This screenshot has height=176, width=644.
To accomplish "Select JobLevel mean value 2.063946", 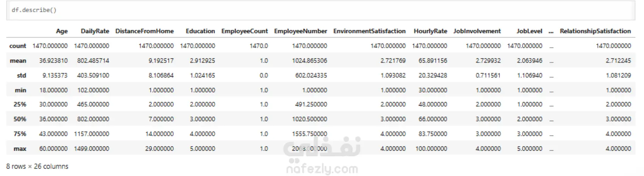I will coord(530,61).
